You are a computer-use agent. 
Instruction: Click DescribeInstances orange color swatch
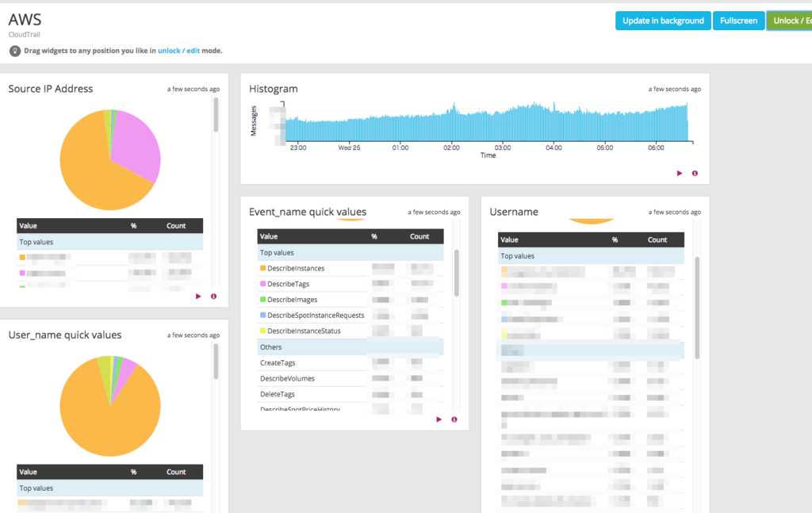(263, 268)
